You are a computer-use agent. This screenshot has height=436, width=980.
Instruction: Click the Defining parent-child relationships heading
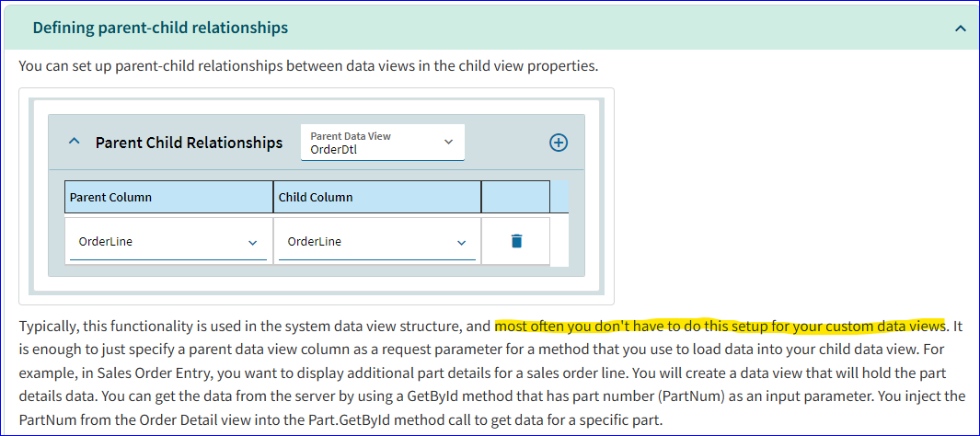tap(161, 29)
